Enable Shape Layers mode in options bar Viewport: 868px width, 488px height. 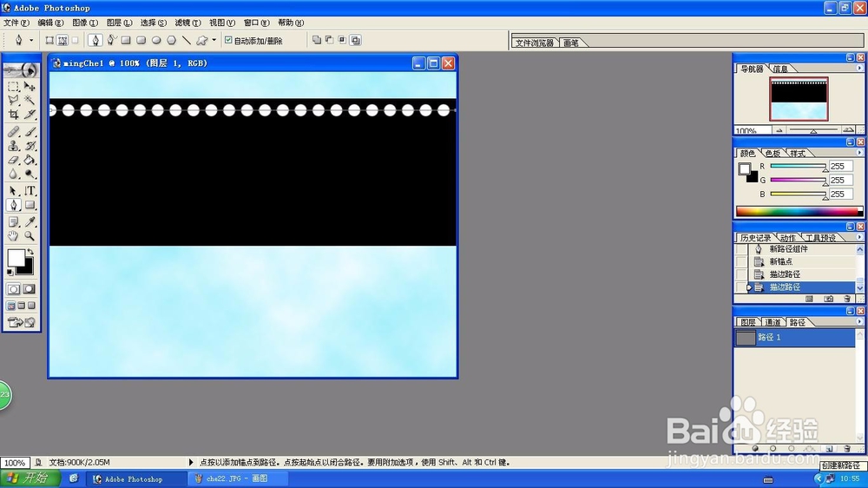pyautogui.click(x=49, y=40)
